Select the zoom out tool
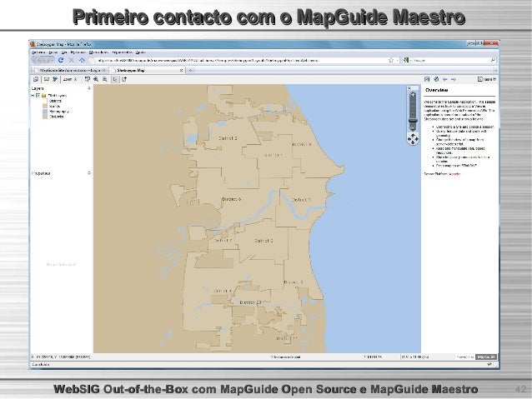Screen dimensions: 532x399 tap(105, 79)
